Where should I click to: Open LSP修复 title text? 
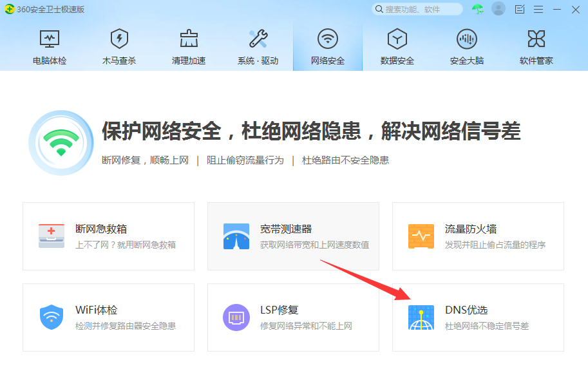pos(280,310)
